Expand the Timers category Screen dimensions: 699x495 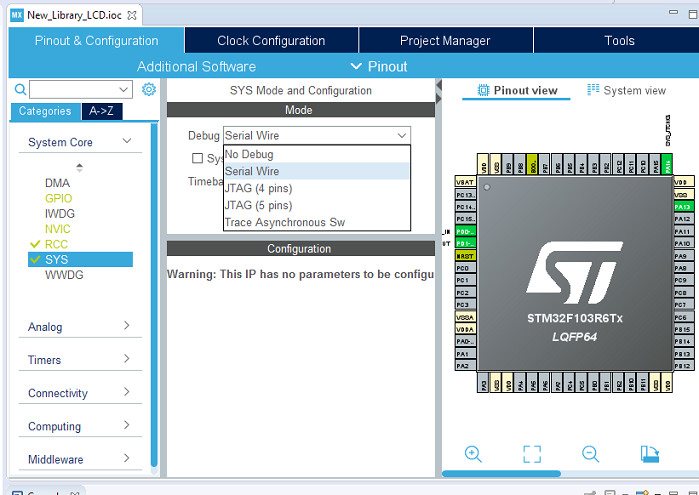point(127,359)
